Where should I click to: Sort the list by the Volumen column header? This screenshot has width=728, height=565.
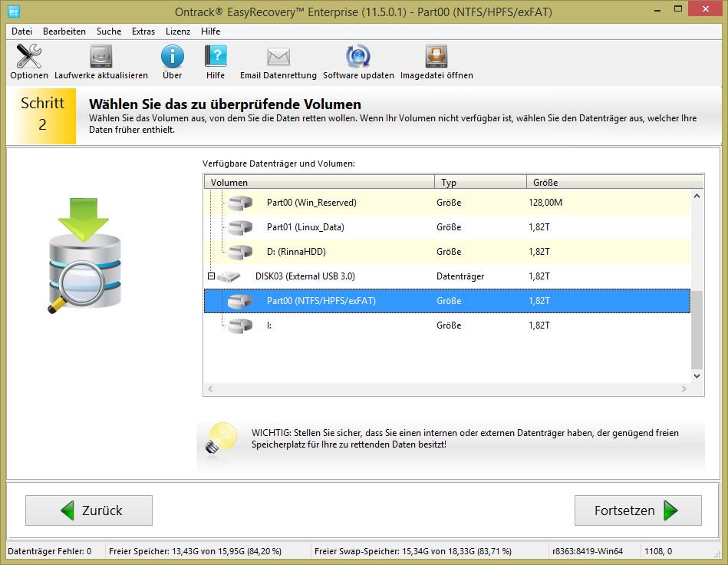click(319, 182)
